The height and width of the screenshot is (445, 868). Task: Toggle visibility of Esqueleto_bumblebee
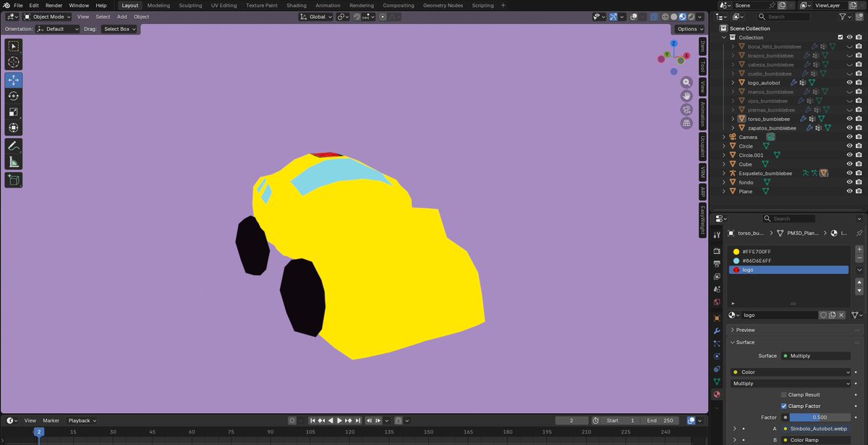(850, 173)
